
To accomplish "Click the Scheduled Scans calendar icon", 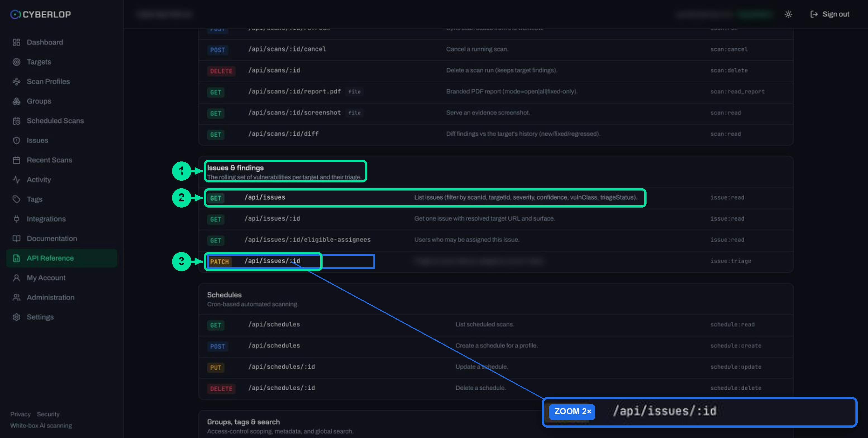I will click(x=16, y=121).
